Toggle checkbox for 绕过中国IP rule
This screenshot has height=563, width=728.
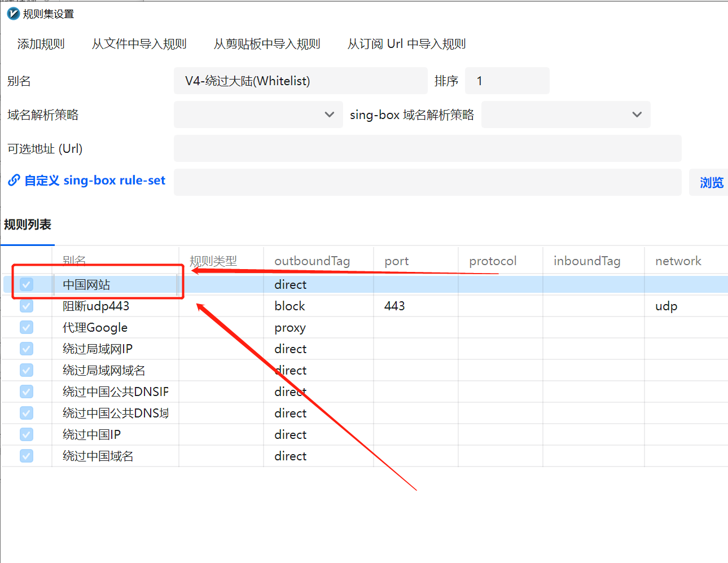27,434
